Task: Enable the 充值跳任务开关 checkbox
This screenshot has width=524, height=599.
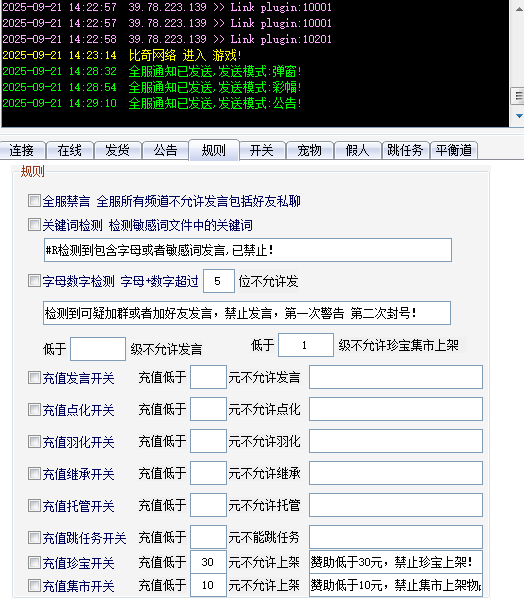Action: click(x=34, y=538)
